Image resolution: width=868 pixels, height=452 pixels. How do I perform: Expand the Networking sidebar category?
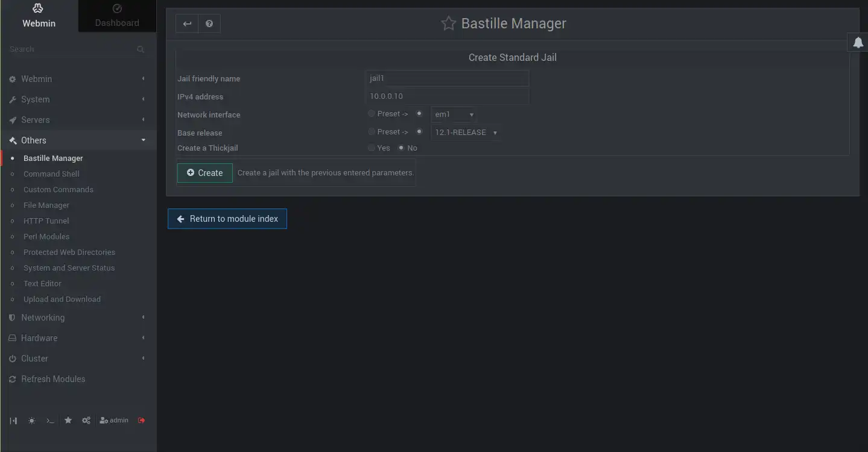click(x=78, y=318)
